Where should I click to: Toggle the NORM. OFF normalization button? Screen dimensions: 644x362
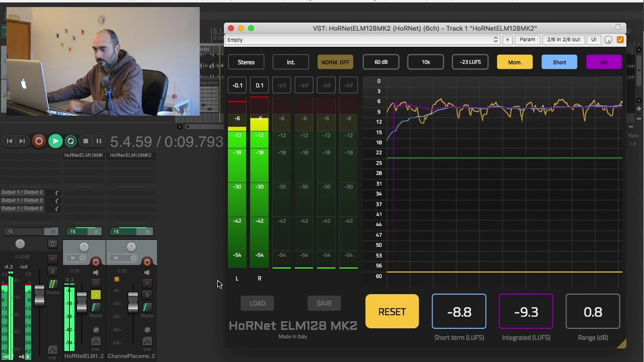click(x=336, y=62)
